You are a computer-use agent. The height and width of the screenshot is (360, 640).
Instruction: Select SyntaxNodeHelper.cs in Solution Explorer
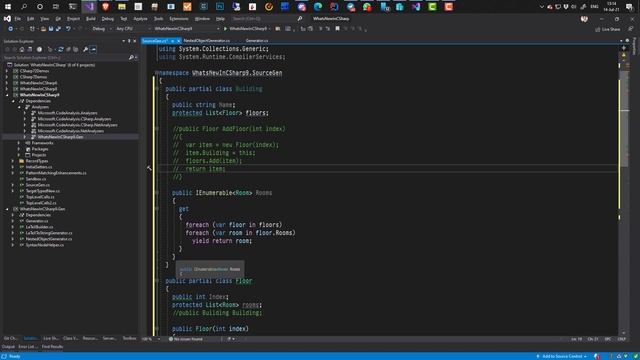(45, 245)
